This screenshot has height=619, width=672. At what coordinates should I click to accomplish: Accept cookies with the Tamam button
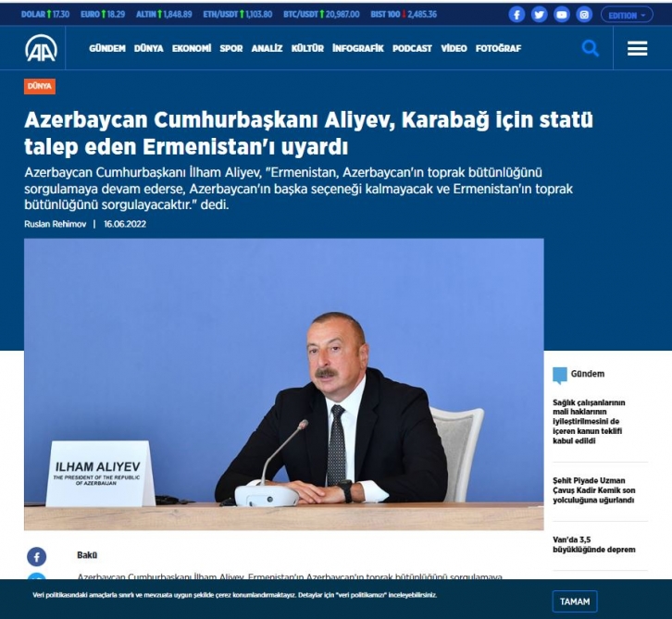575,600
